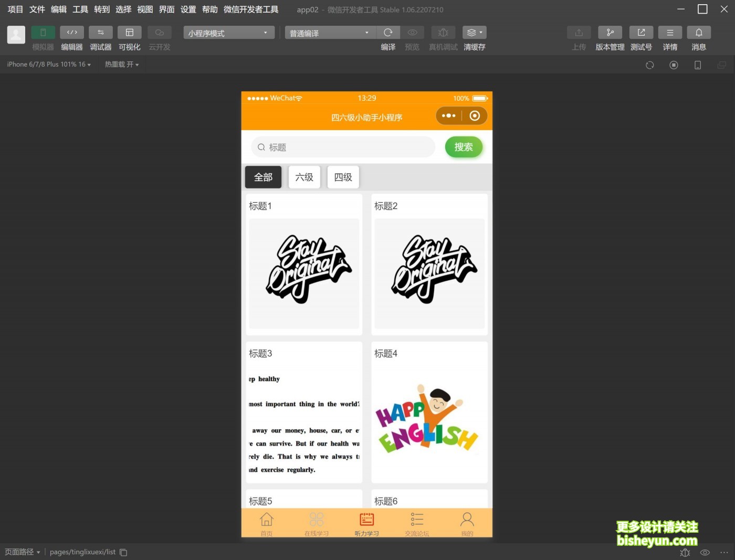The width and height of the screenshot is (735, 560).
Task: Open the 微信开发者工具 menu
Action: point(251,9)
